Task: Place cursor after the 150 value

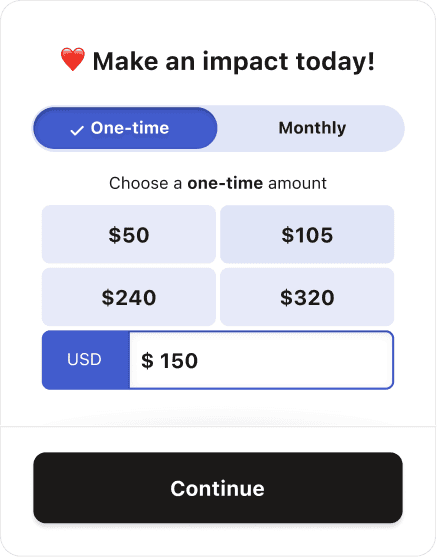Action: 199,361
